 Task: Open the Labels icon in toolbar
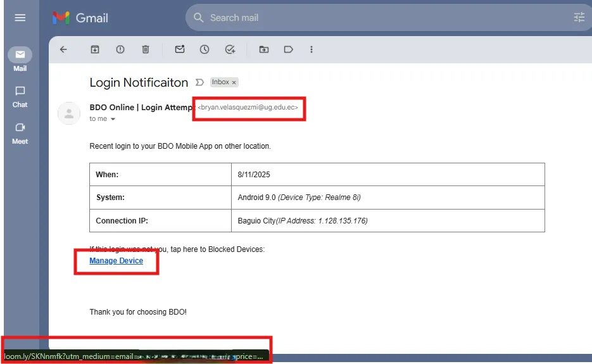click(x=289, y=49)
